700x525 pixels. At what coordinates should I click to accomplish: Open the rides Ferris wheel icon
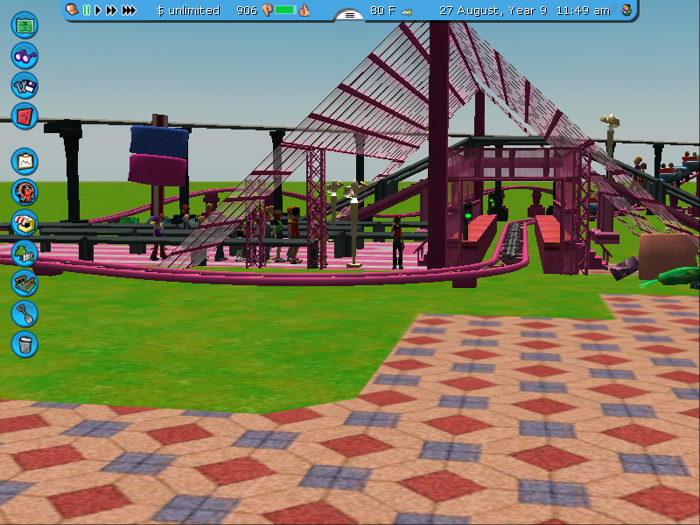tap(25, 192)
